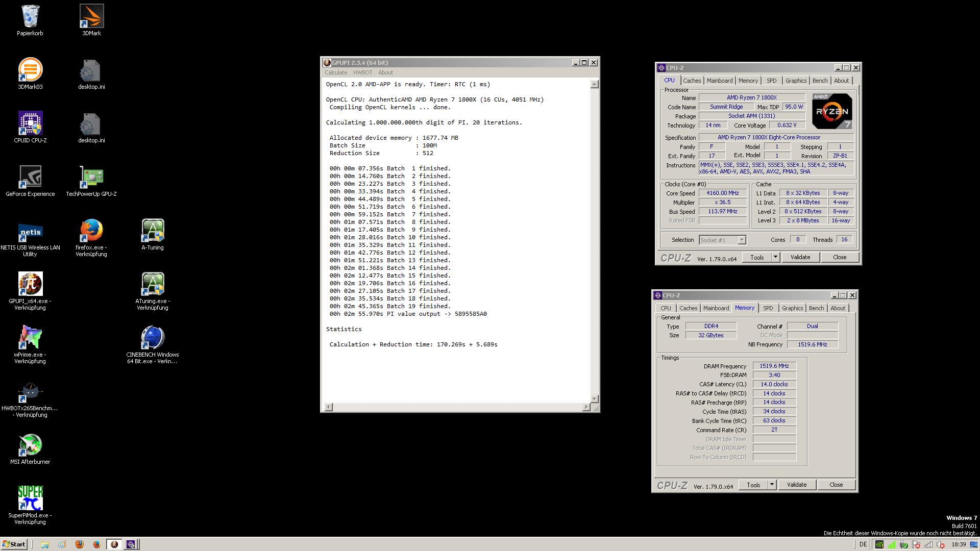The image size is (980, 551).
Task: Open Graphics tab in upper CPU-Z window
Action: (x=796, y=81)
